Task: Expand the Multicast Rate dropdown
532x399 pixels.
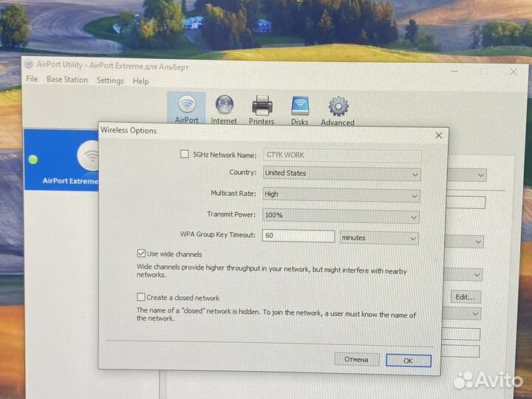Action: click(341, 195)
